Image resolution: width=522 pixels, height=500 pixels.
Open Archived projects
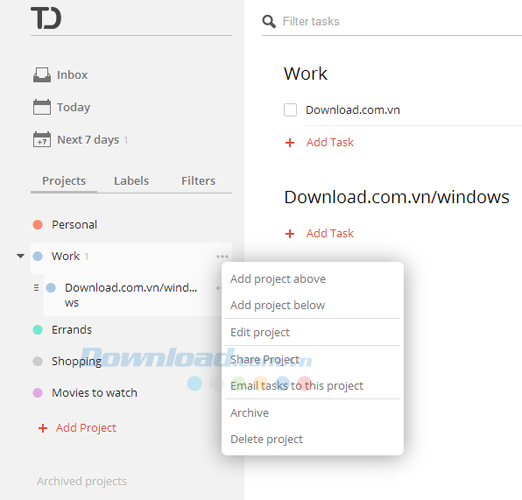pos(82,482)
